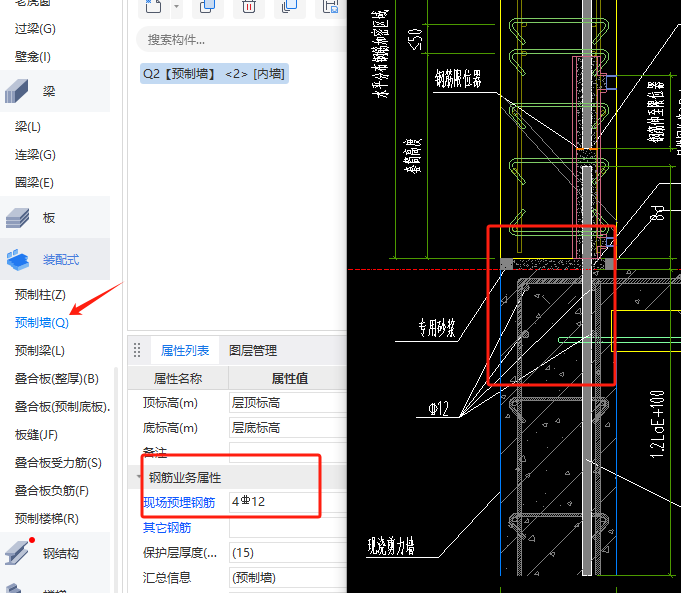Click the copy component icon
681x593 pixels.
[208, 6]
